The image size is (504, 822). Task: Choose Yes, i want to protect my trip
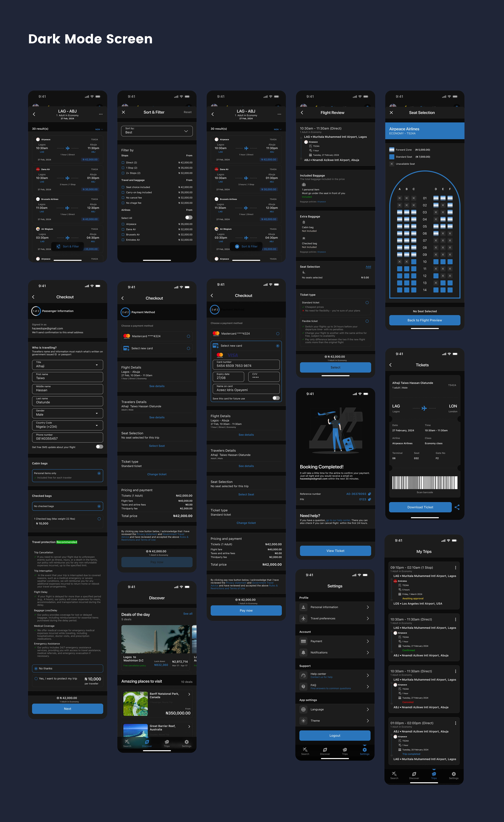pyautogui.click(x=36, y=679)
